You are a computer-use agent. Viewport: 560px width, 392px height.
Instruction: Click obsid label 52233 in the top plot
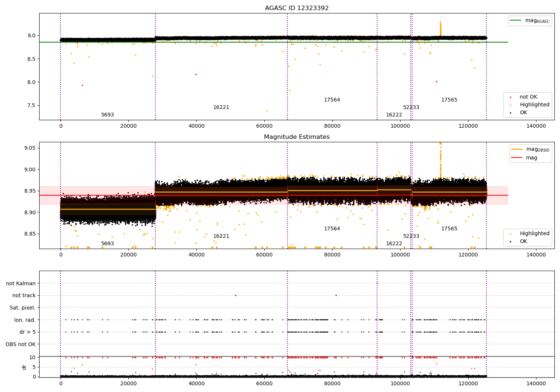coord(411,108)
